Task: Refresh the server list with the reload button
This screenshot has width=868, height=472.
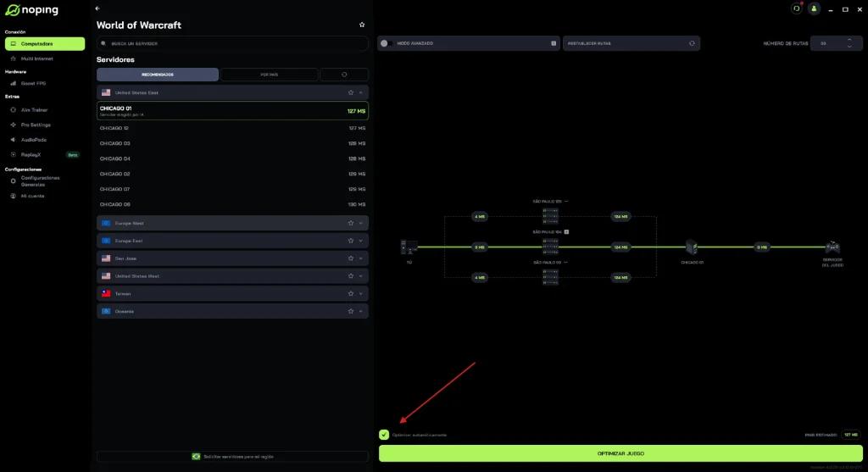Action: click(344, 75)
